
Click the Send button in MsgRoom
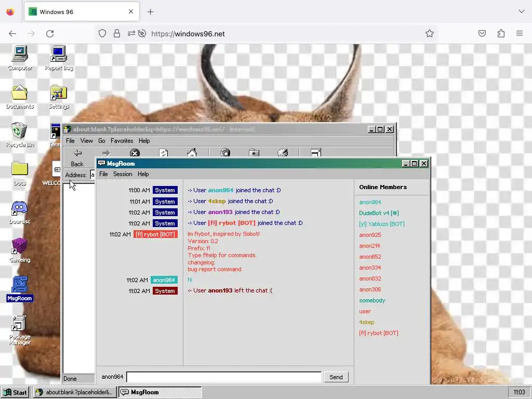[336, 377]
